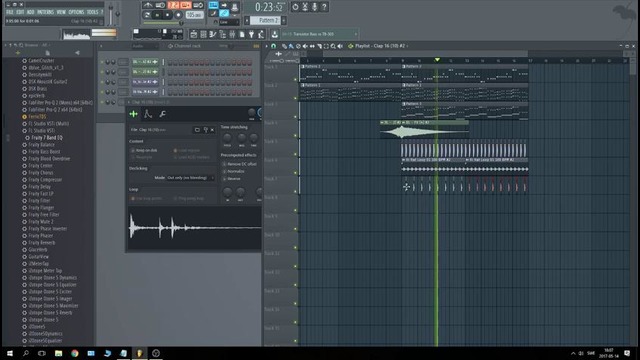Screen dimensions: 640x360
Task: Click the undo history circular-arrow icon
Action: pos(295,7)
